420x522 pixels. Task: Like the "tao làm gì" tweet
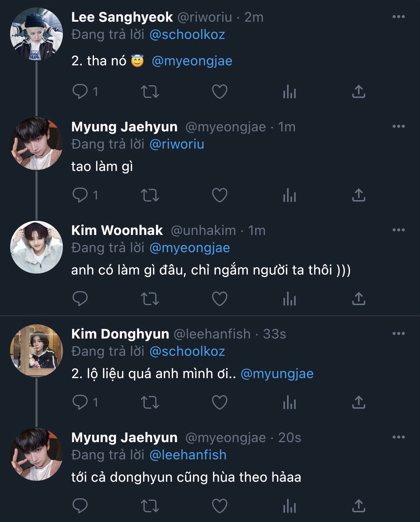point(219,195)
